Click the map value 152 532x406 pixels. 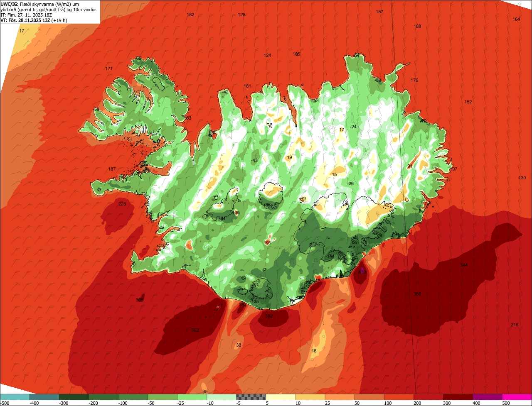tap(468, 102)
